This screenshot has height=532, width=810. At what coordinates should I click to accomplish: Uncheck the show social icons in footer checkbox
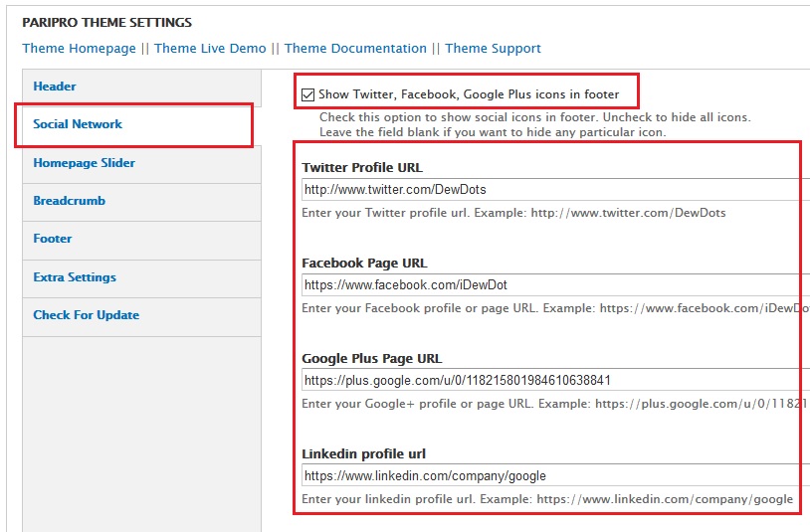pos(308,94)
